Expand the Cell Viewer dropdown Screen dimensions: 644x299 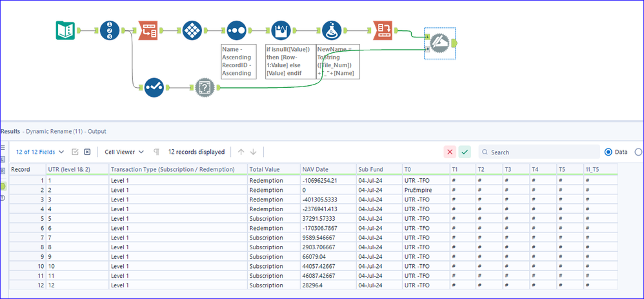pyautogui.click(x=124, y=152)
